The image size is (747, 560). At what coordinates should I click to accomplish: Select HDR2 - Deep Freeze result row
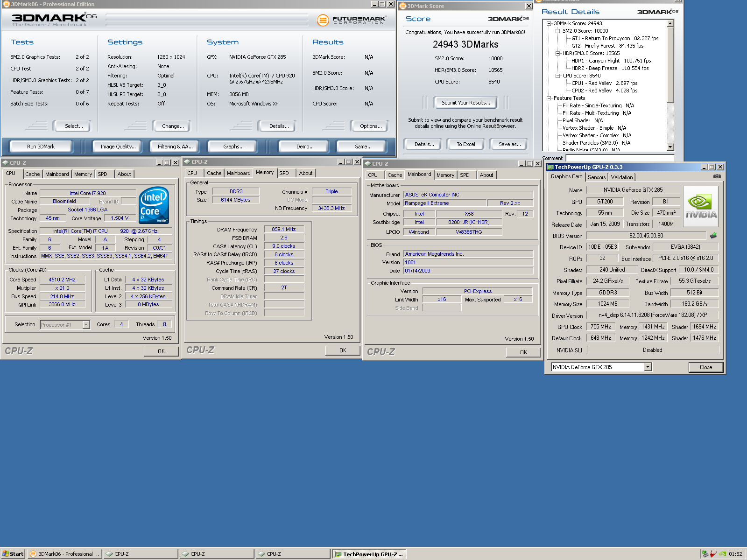click(x=610, y=68)
